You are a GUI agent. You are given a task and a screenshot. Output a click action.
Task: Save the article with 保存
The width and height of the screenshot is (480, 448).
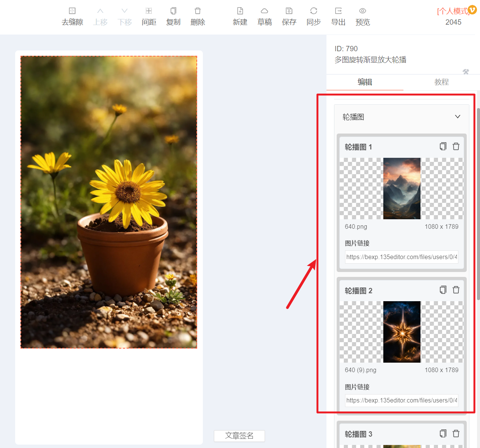point(289,17)
